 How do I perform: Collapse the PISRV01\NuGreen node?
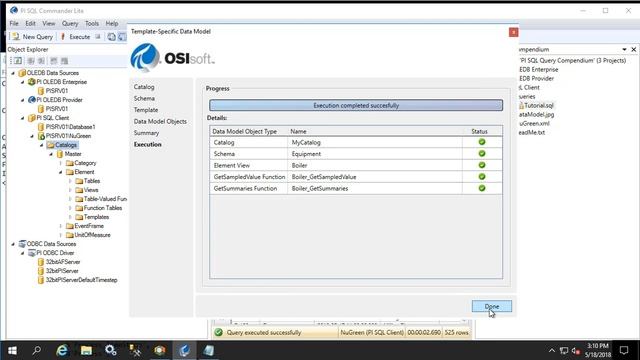click(32, 136)
